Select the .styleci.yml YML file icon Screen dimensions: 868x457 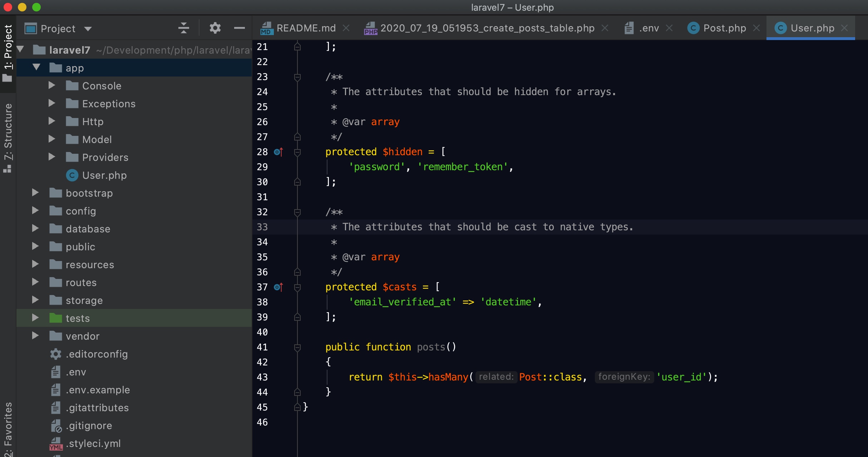click(x=56, y=444)
